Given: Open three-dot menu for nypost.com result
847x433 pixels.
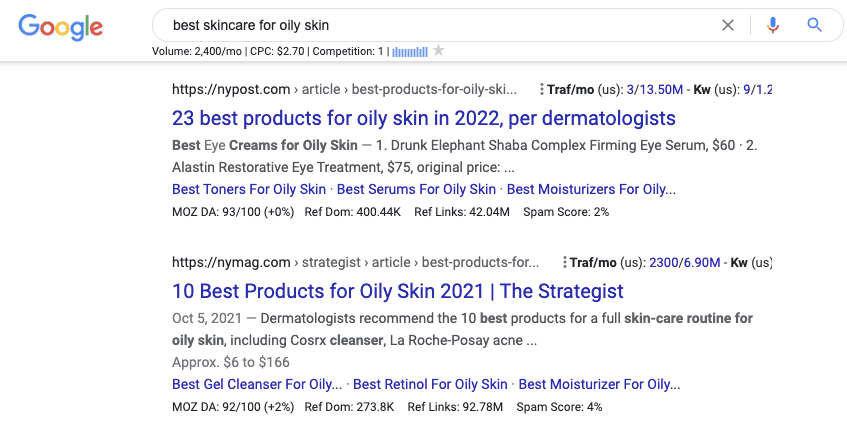Looking at the screenshot, I should (541, 90).
